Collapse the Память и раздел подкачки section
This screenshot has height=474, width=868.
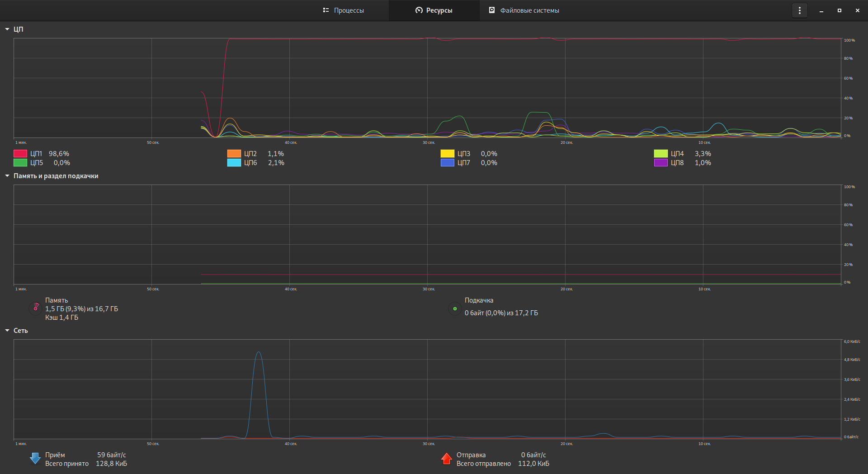coord(7,176)
